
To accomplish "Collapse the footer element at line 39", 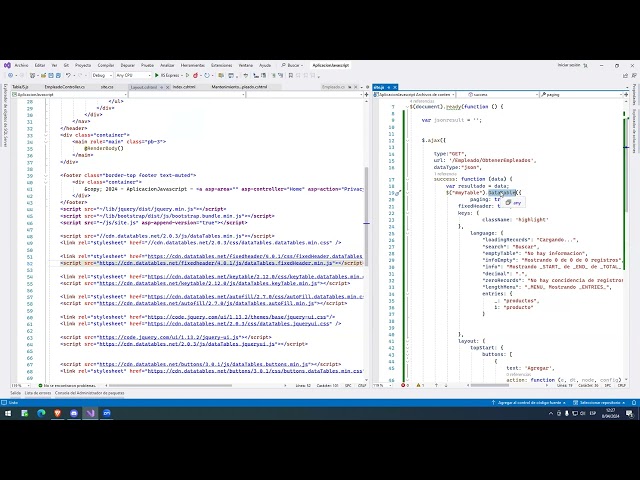I will click(x=46, y=176).
